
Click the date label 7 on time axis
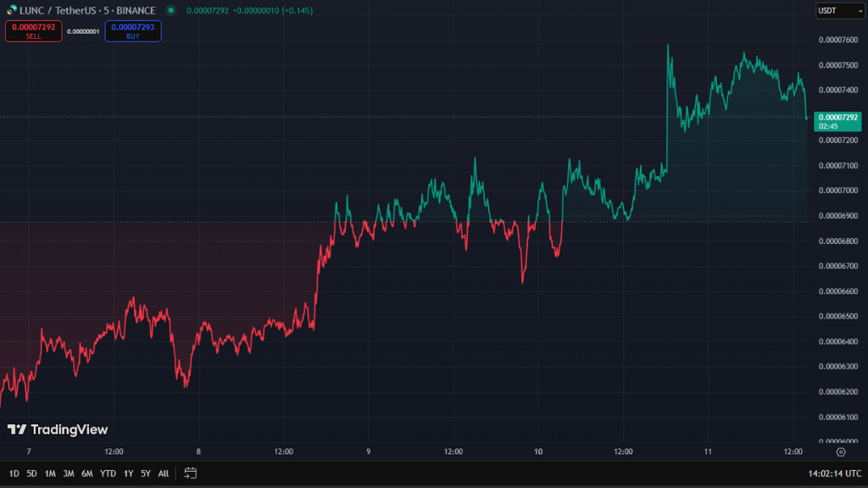coord(29,452)
